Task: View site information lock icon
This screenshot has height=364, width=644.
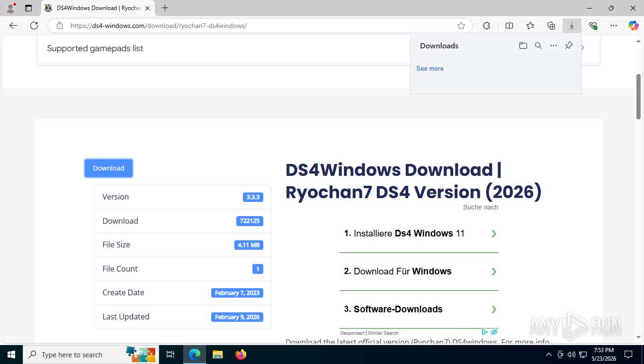Action: tap(59, 26)
